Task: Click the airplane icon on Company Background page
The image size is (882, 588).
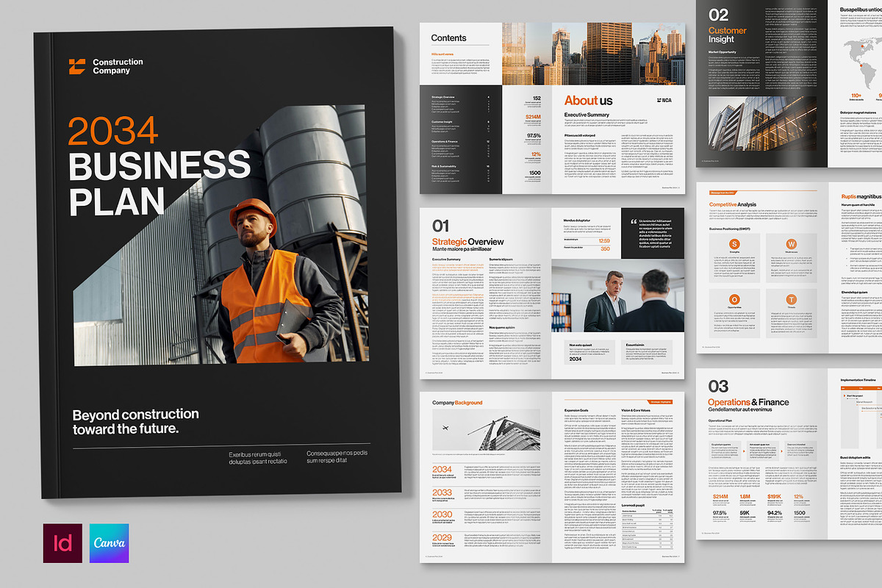Action: tap(446, 427)
